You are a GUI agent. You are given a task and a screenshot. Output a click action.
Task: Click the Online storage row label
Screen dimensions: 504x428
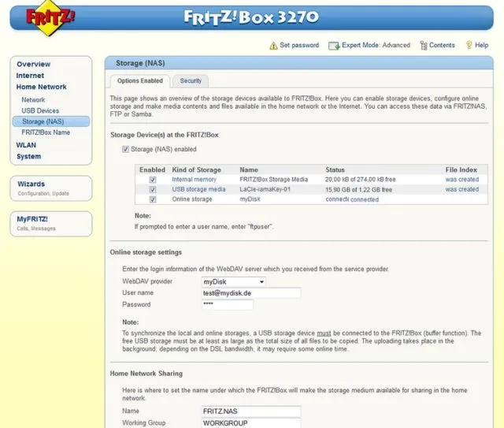coord(192,199)
